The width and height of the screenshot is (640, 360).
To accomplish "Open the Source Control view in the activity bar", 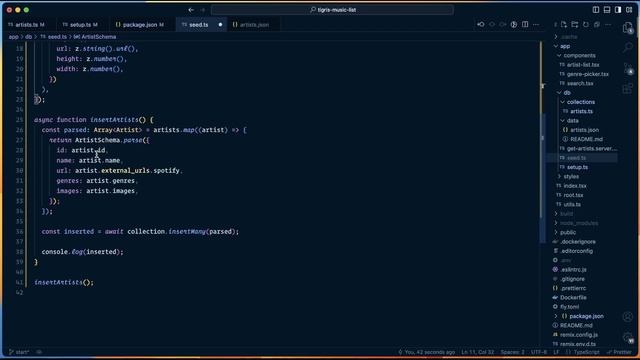I will [x=627, y=68].
